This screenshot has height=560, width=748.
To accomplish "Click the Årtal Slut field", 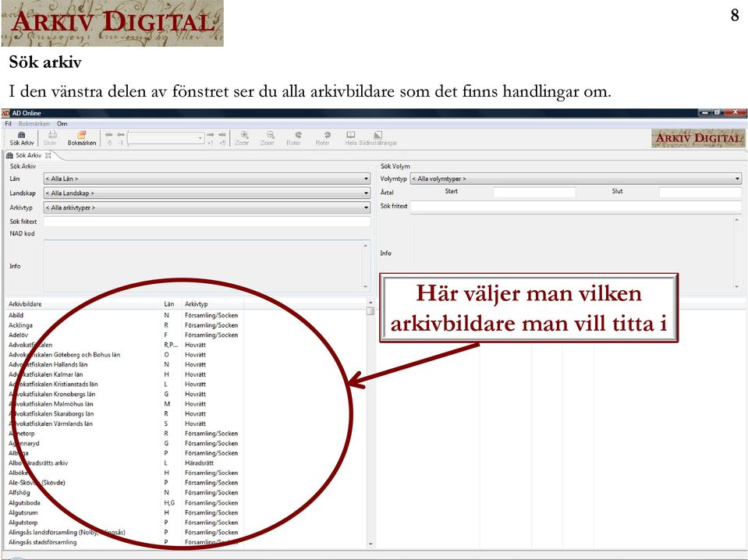I will coord(700,192).
